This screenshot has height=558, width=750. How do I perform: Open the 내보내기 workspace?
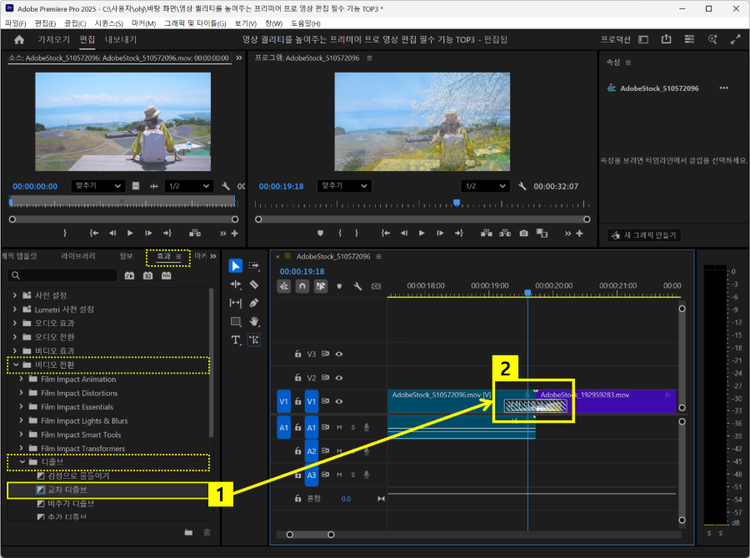coord(121,40)
